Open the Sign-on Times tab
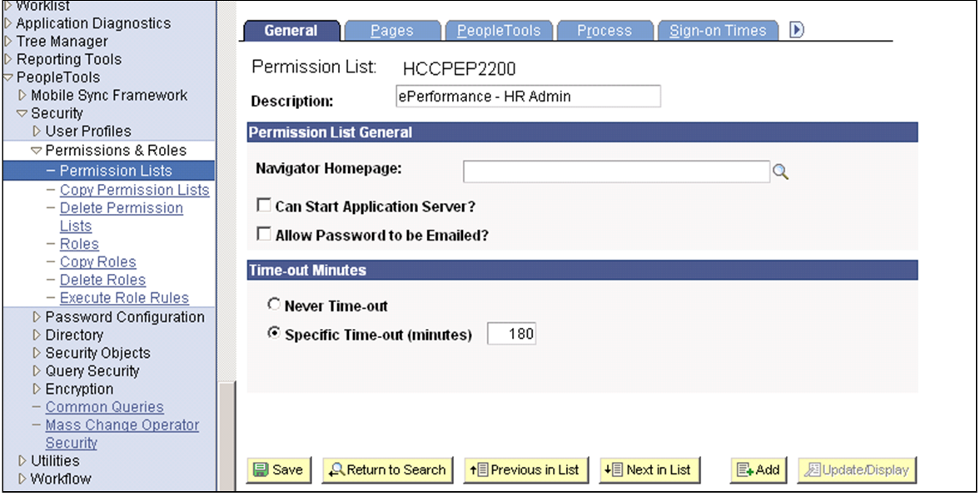980x497 pixels. click(718, 29)
